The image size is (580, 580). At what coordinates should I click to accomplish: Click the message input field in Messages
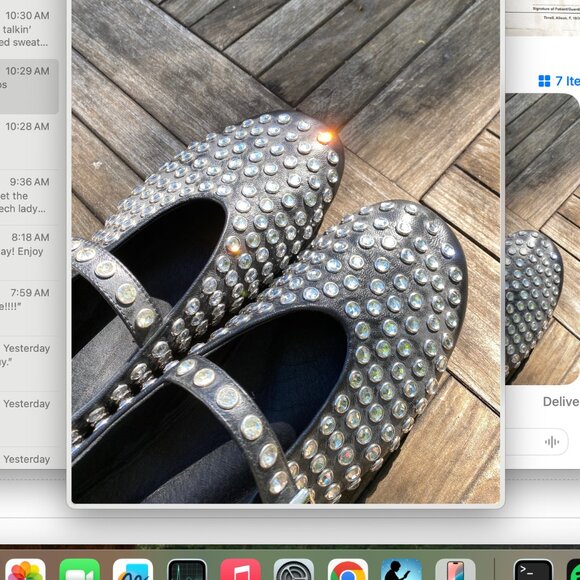click(x=536, y=442)
